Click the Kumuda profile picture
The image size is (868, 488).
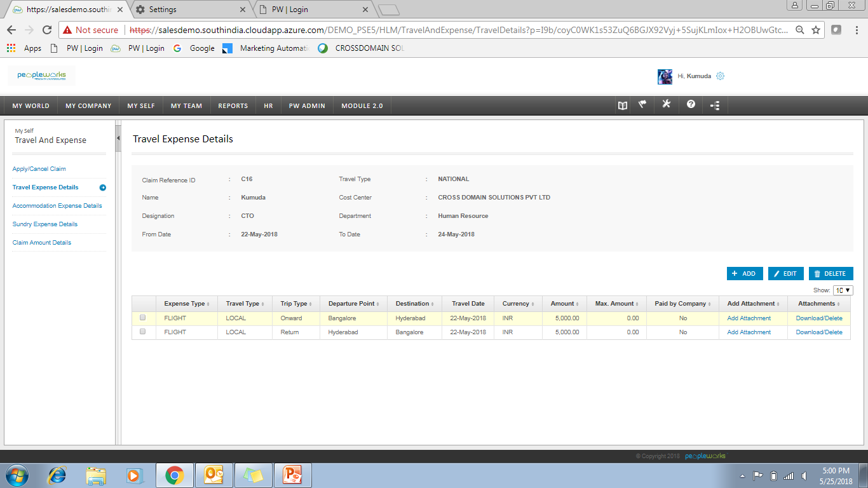pos(665,76)
